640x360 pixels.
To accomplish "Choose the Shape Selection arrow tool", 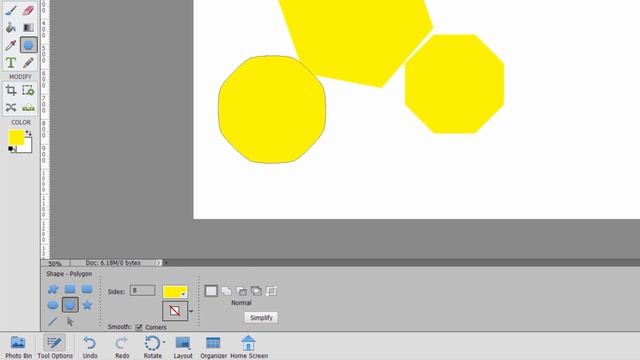I will [x=70, y=322].
